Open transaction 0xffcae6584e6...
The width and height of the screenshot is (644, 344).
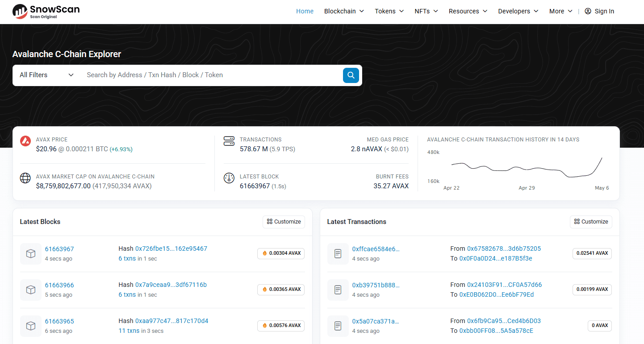376,249
